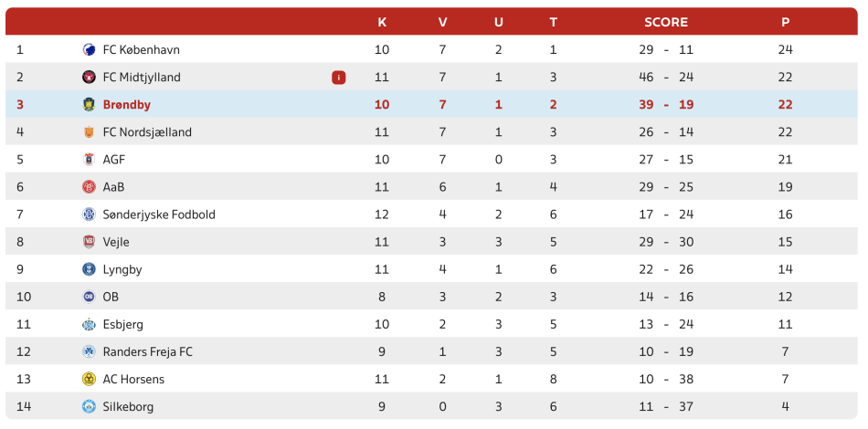Click the Silkeborg club logo
Image resolution: width=868 pixels, height=429 pixels.
coord(90,407)
